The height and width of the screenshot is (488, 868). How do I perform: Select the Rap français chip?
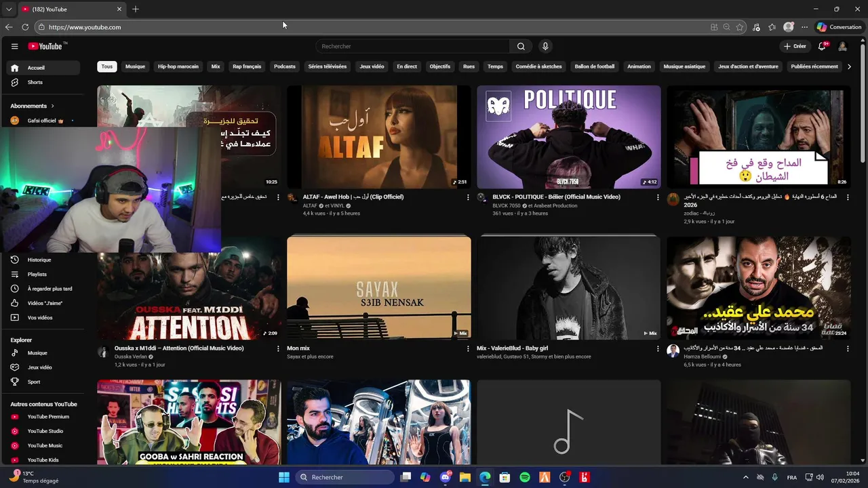247,66
